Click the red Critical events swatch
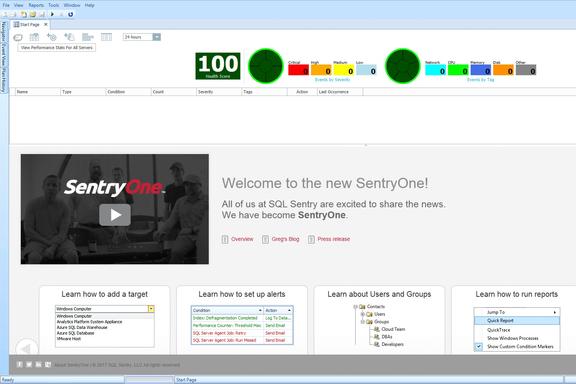Screen dimensions: 576x384 [x=298, y=70]
